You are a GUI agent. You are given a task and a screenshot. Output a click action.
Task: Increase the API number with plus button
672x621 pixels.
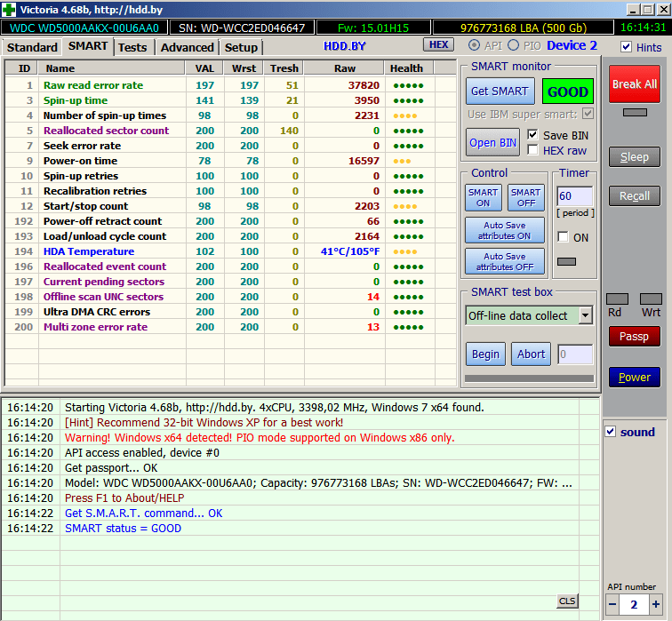point(656,605)
